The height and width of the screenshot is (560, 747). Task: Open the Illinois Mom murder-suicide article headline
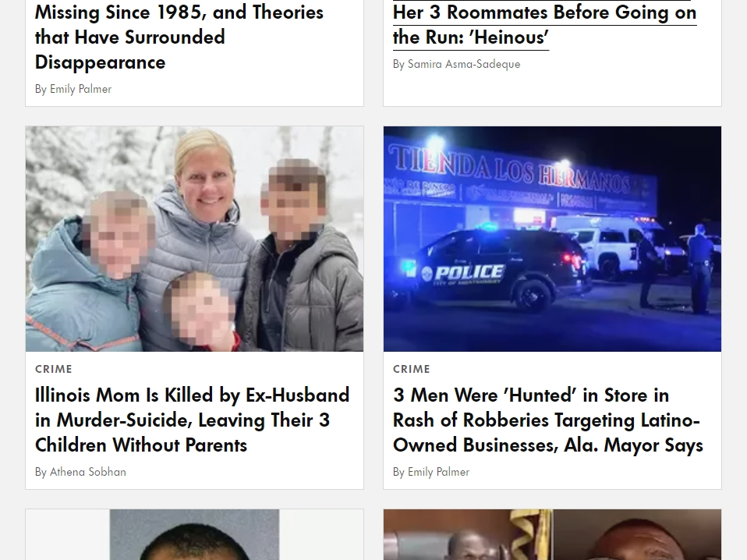coord(192,420)
